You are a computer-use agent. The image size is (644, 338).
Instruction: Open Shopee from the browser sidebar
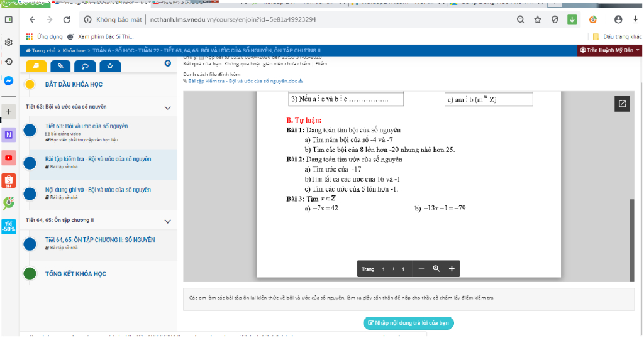coord(9,180)
